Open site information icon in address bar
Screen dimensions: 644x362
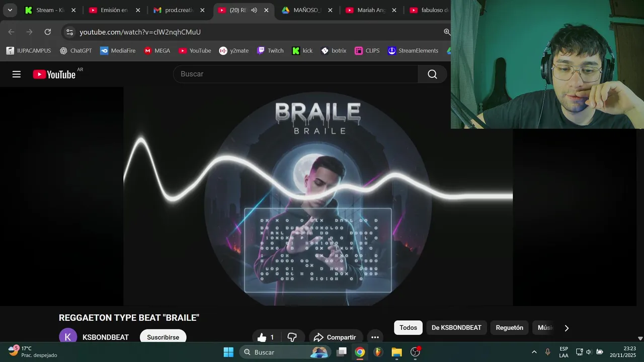70,32
